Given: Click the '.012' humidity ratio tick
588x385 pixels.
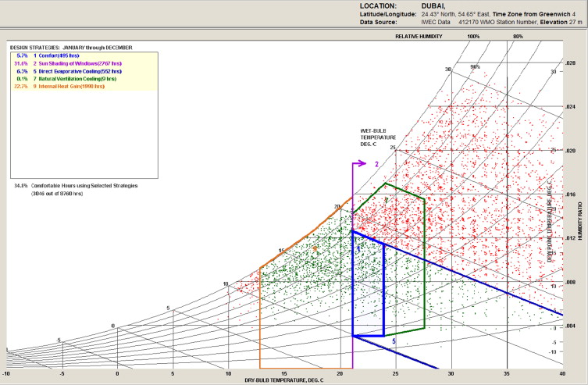Looking at the screenshot, I should (570, 238).
